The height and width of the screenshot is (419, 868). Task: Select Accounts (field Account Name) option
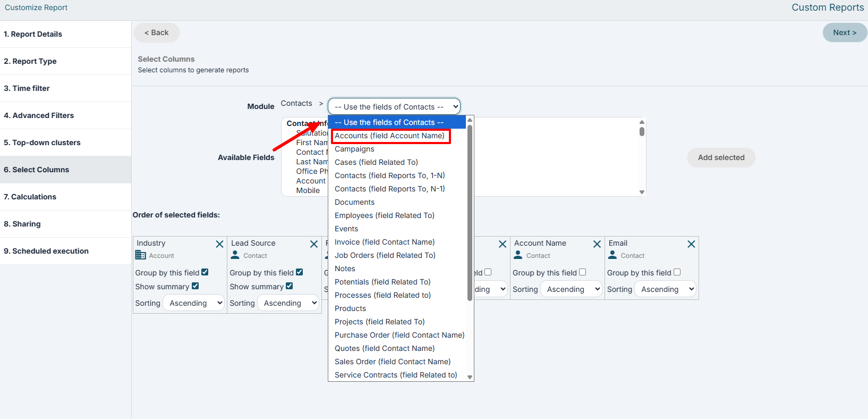390,136
